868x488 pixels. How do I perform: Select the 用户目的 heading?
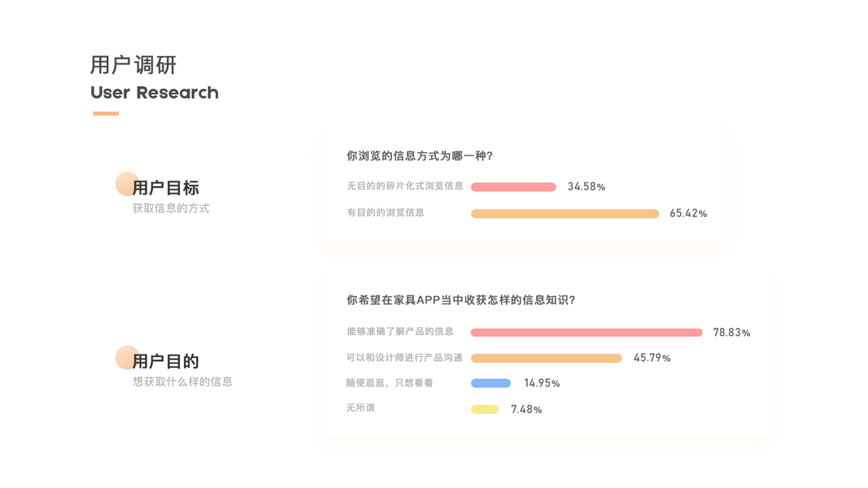pyautogui.click(x=166, y=361)
